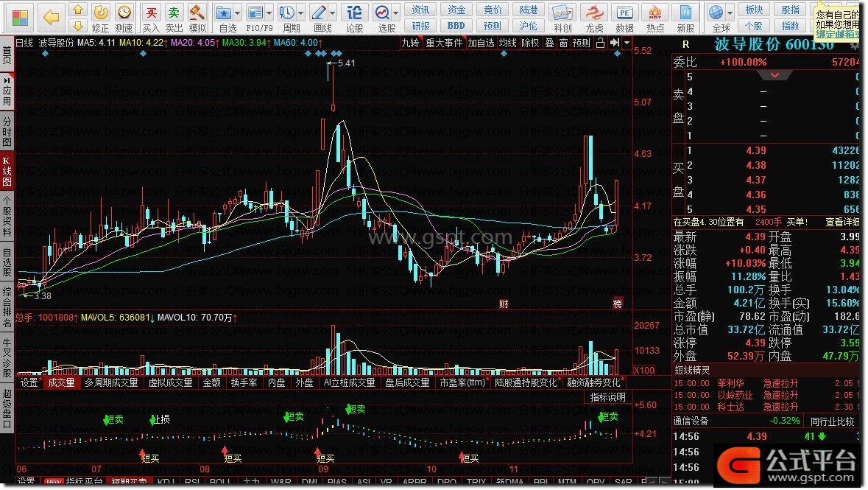Toggle the 预测 option in chart header

(x=582, y=43)
